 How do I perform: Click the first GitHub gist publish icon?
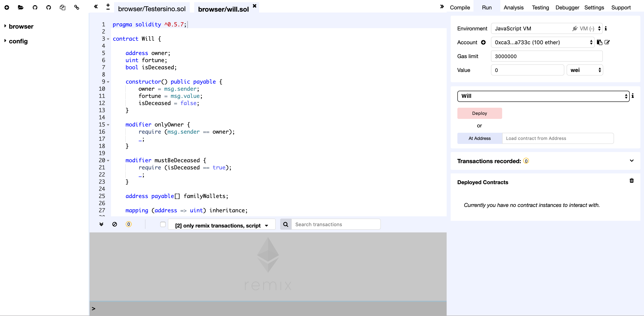click(35, 8)
